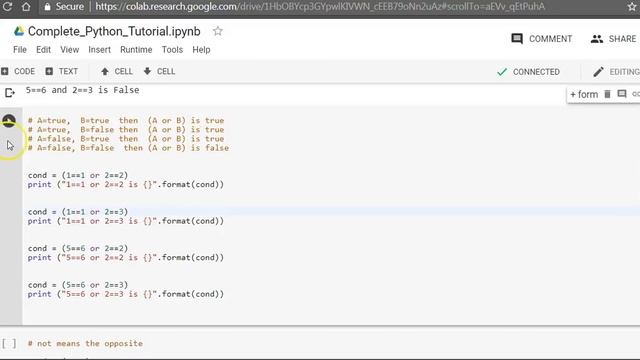The height and width of the screenshot is (360, 640).
Task: Click the EDITING mode button
Action: (x=616, y=72)
